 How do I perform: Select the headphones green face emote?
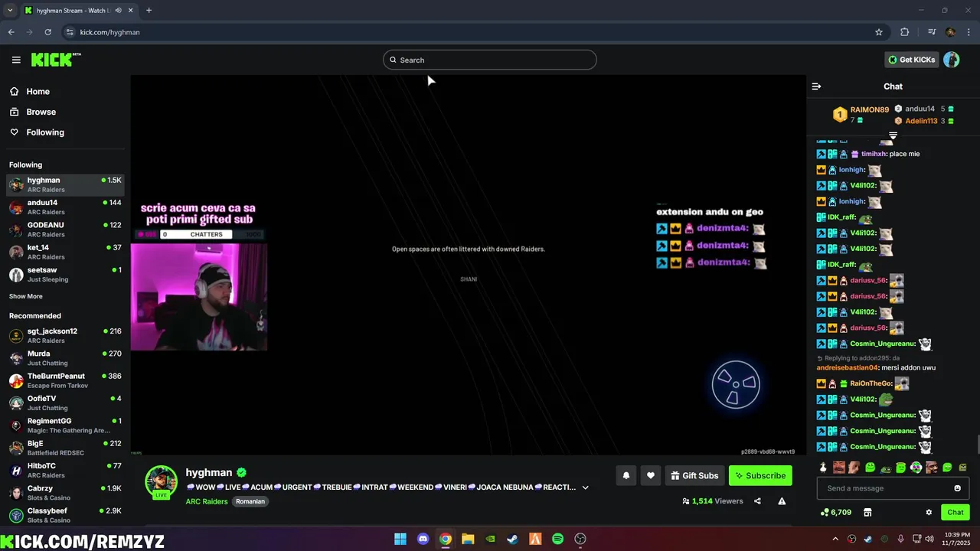point(916,468)
